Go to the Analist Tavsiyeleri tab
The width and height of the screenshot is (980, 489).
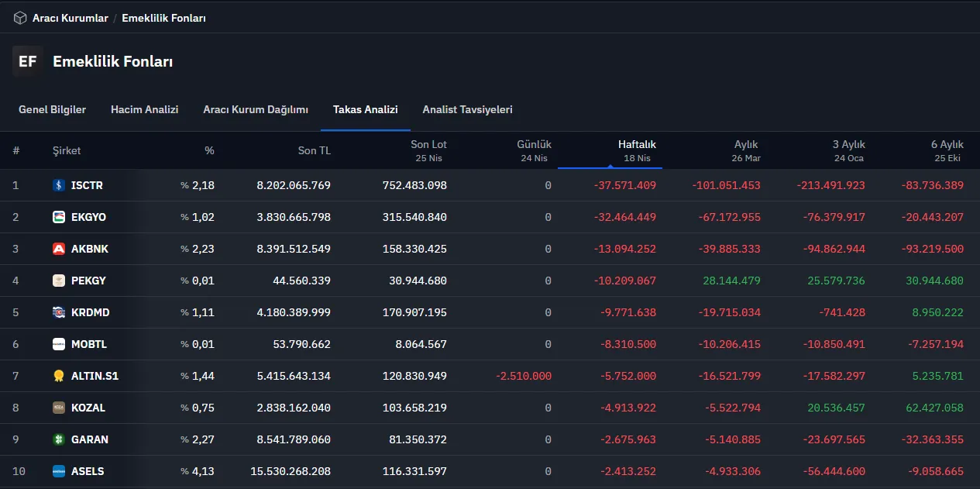coord(467,110)
